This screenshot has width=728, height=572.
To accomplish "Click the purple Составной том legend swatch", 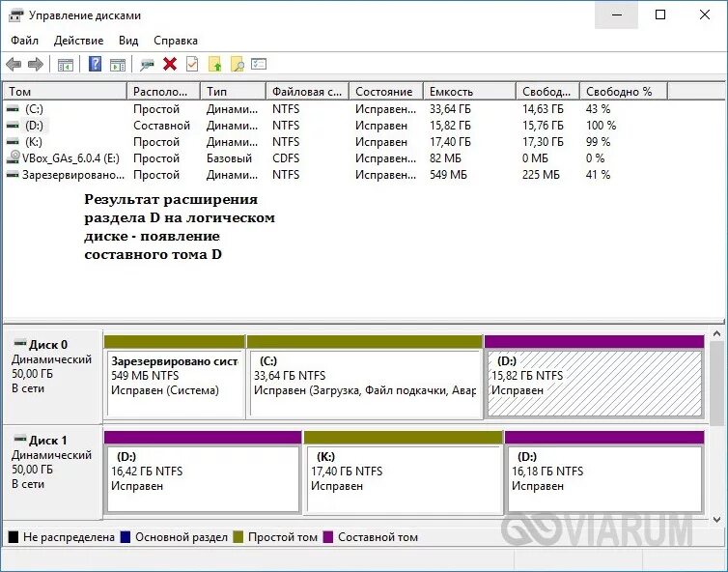I will click(327, 537).
